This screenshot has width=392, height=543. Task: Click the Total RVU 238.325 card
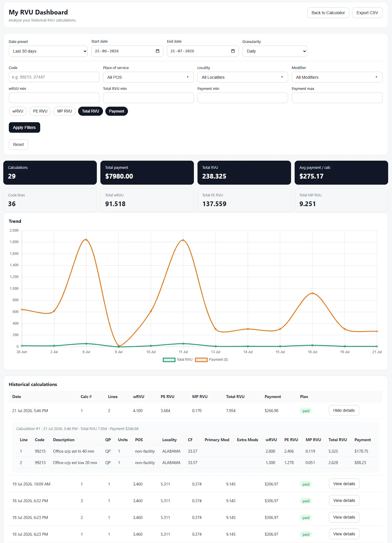click(x=244, y=173)
